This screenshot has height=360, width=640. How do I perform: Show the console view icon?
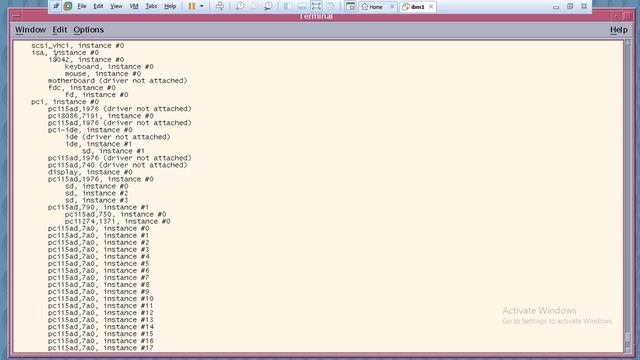point(350,6)
